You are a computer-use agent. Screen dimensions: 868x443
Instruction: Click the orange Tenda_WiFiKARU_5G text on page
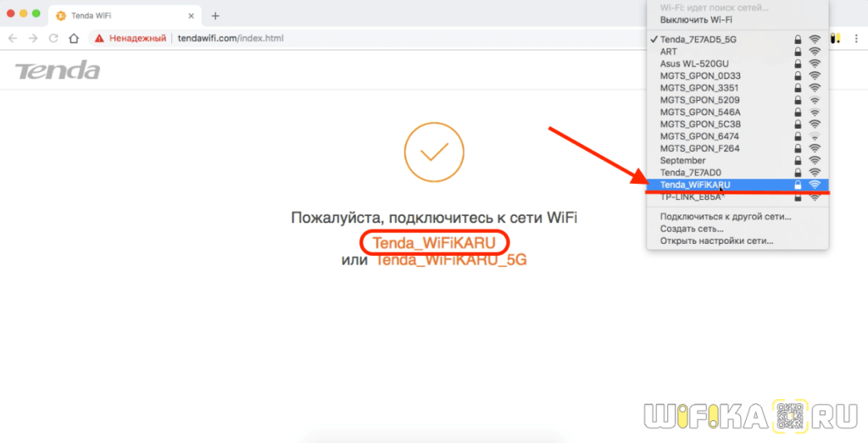click(x=451, y=259)
